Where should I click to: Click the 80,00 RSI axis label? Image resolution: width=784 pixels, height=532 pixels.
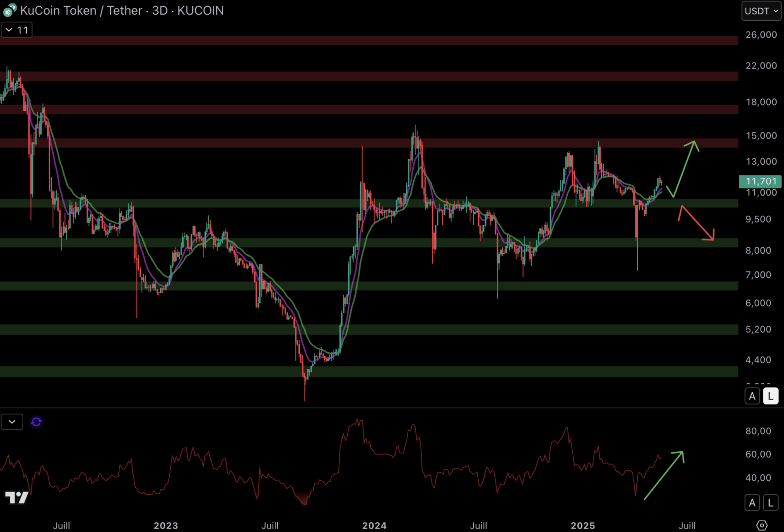[x=759, y=431]
